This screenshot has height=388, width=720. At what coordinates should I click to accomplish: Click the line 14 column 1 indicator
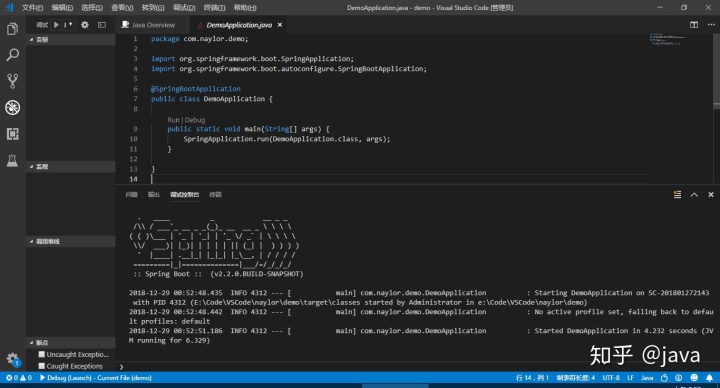pyautogui.click(x=532, y=378)
